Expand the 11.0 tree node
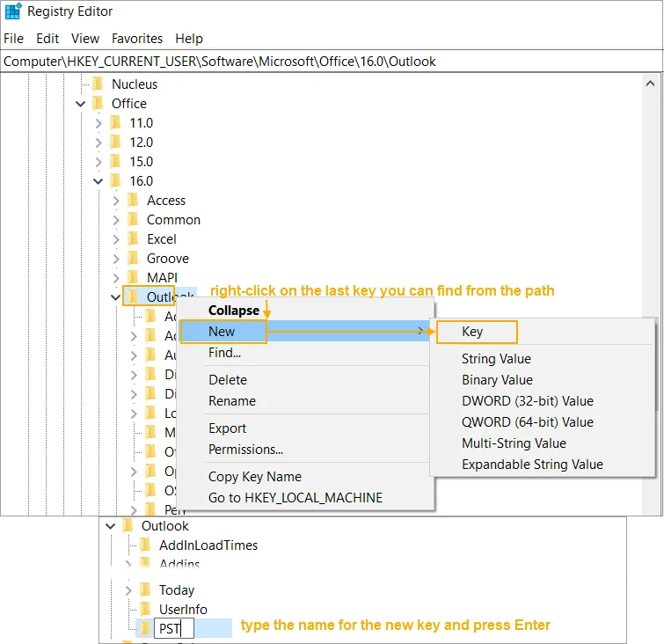This screenshot has width=664, height=644. tap(99, 123)
